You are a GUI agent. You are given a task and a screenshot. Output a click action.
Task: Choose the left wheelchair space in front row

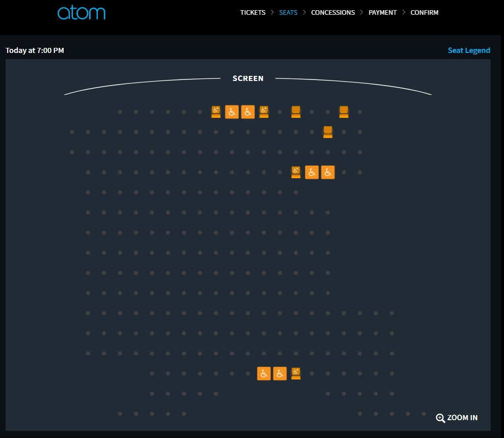click(232, 112)
